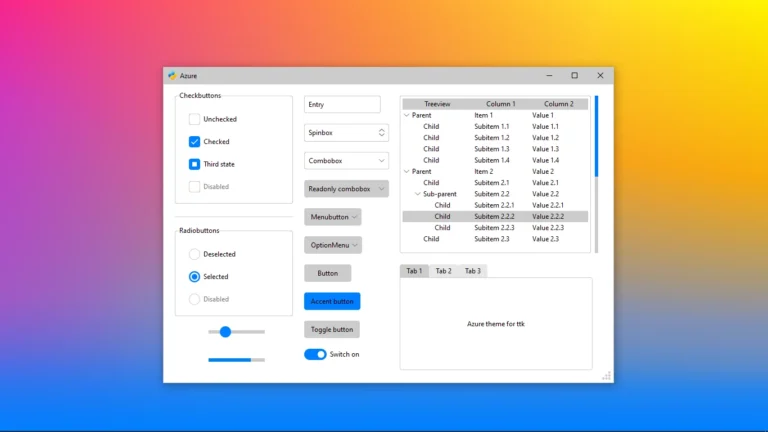Click the Selected radiobutton
This screenshot has height=432, width=768.
click(194, 277)
